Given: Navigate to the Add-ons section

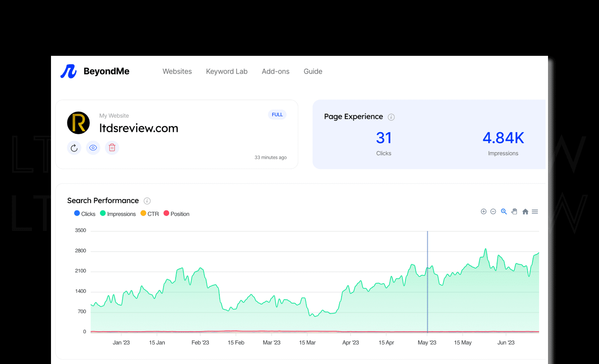Looking at the screenshot, I should tap(276, 71).
